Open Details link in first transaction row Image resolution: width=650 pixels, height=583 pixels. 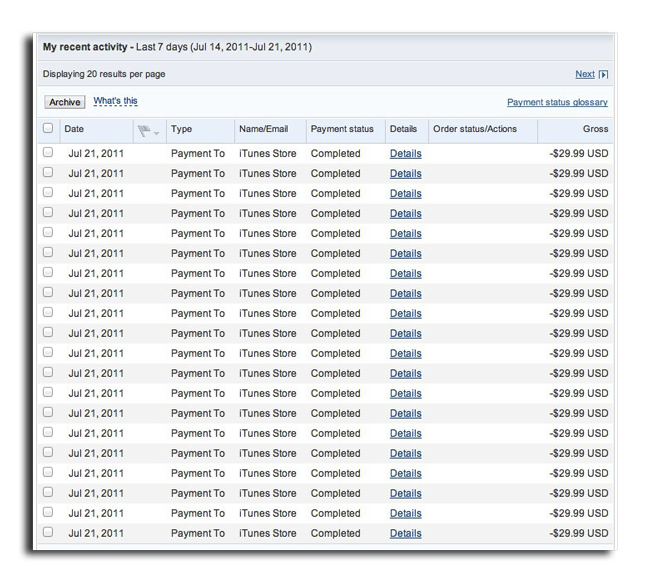(405, 154)
